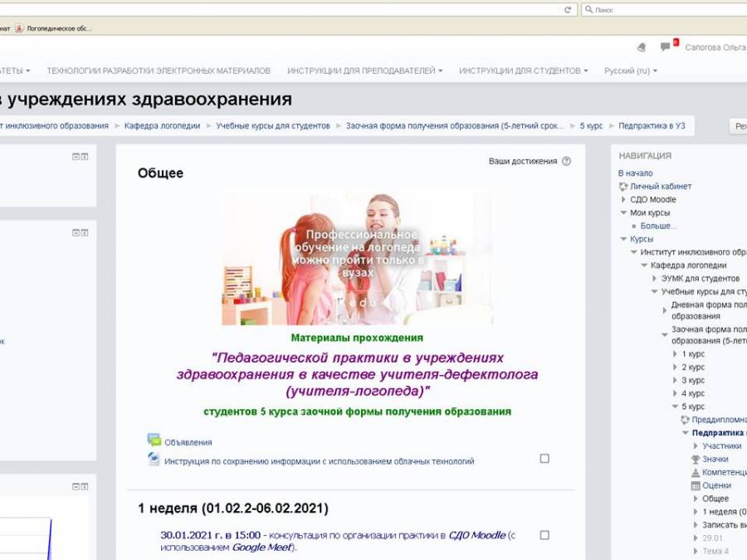Screen dimensions: 747x560
Task: Click the help icon beside Ваши достижения
Action: 566,161
